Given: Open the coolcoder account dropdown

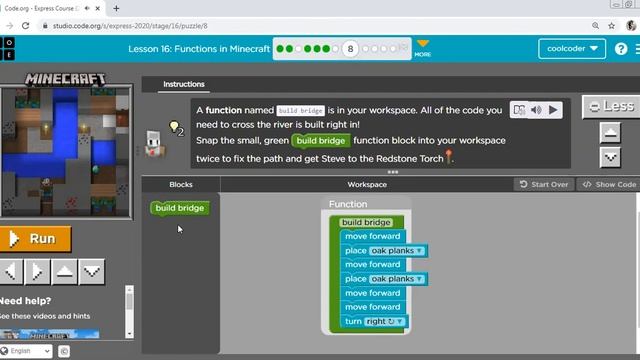Looking at the screenshot, I should [x=572, y=49].
